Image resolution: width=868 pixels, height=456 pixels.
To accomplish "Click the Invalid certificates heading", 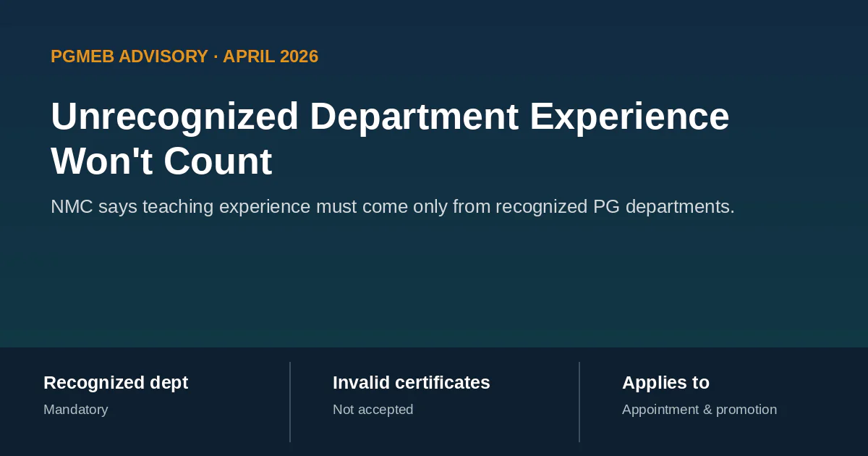I will point(412,383).
